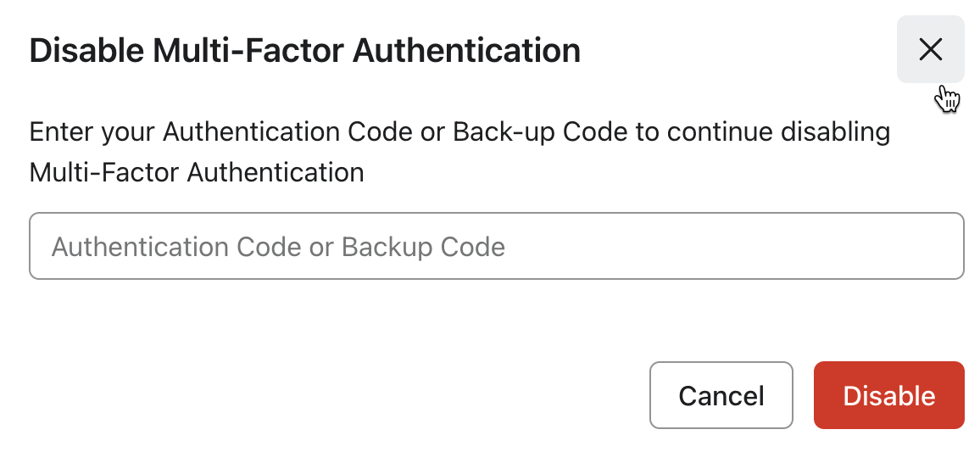Click the dialog title 'Disable Multi-Factor Authentication'
Image resolution: width=980 pixels, height=463 pixels.
[304, 51]
